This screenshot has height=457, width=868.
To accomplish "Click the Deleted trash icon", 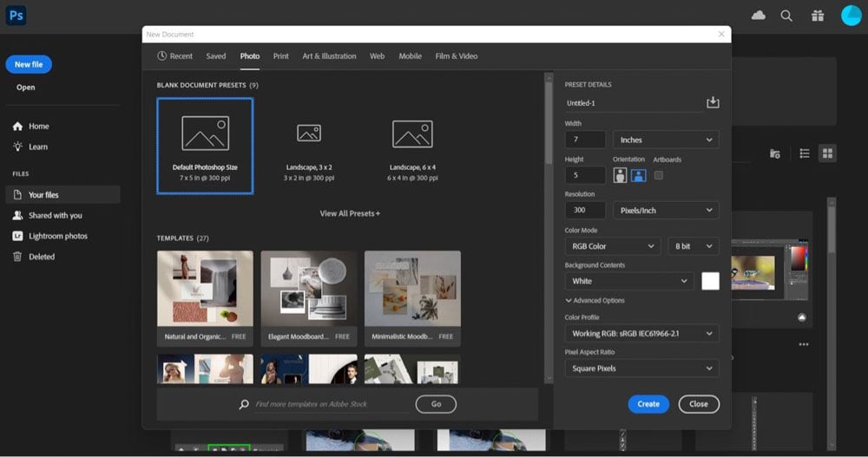I will [x=17, y=256].
